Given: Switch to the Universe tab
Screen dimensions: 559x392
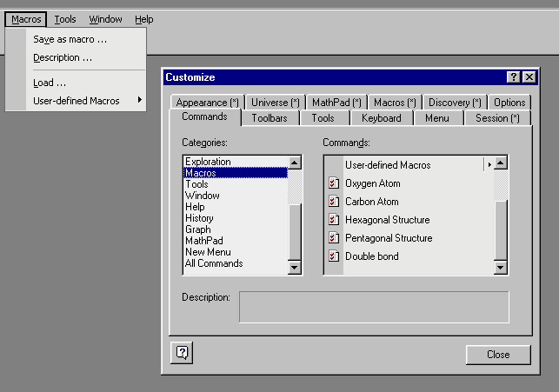Looking at the screenshot, I should tap(276, 103).
